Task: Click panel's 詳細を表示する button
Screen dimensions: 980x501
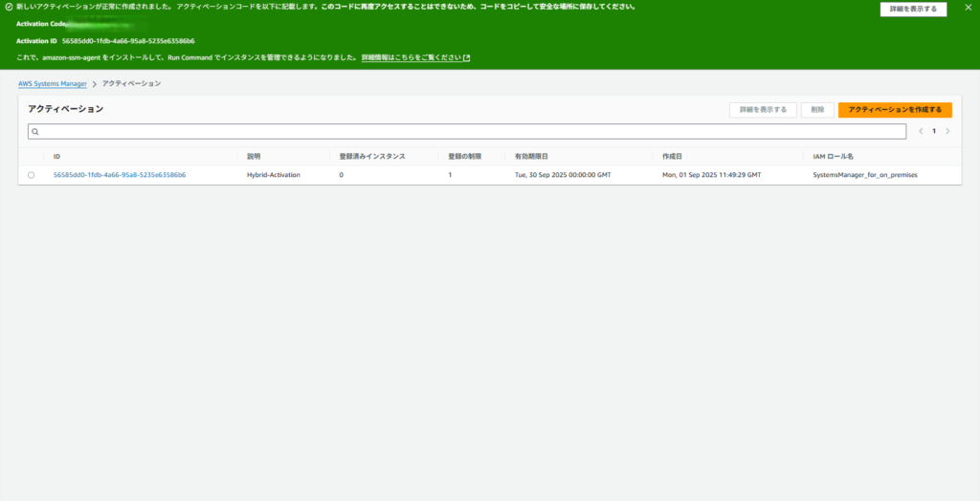Action: (763, 110)
